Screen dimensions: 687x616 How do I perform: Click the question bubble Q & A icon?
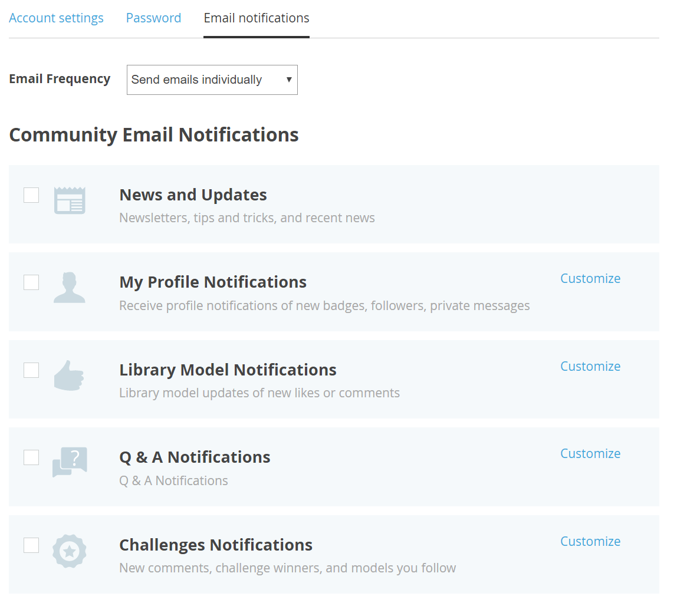tap(70, 462)
